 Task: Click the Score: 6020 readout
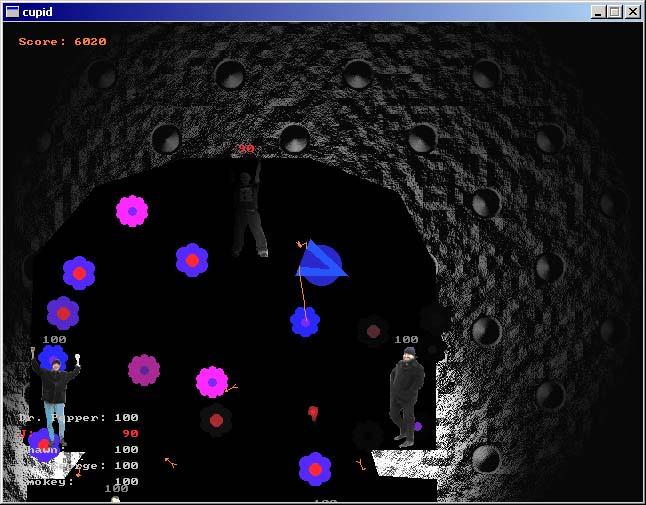point(62,42)
